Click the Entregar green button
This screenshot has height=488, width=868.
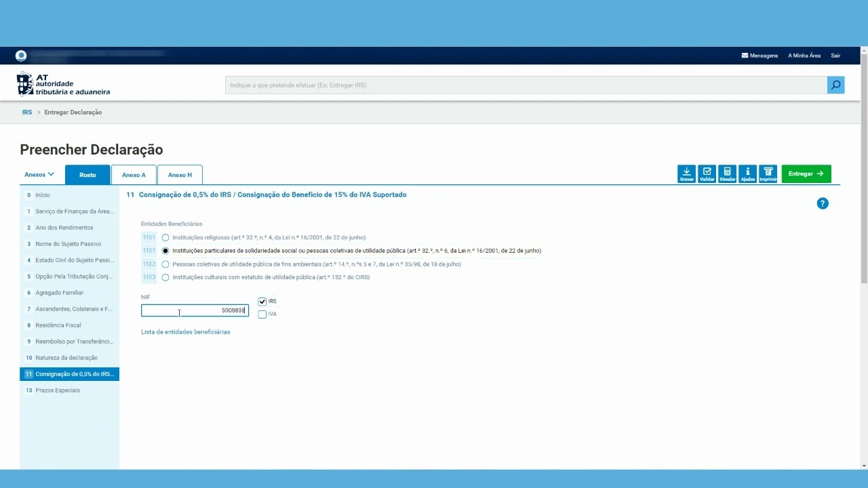[806, 174]
